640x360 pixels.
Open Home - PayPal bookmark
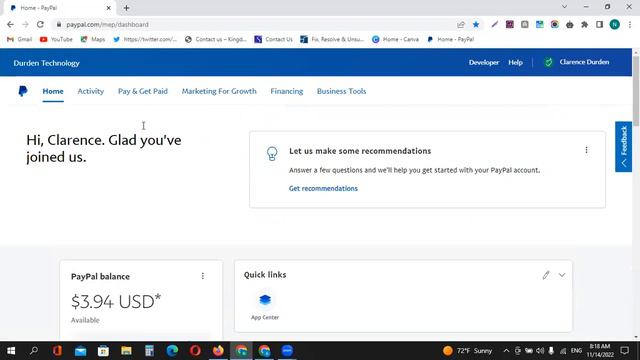click(x=450, y=39)
